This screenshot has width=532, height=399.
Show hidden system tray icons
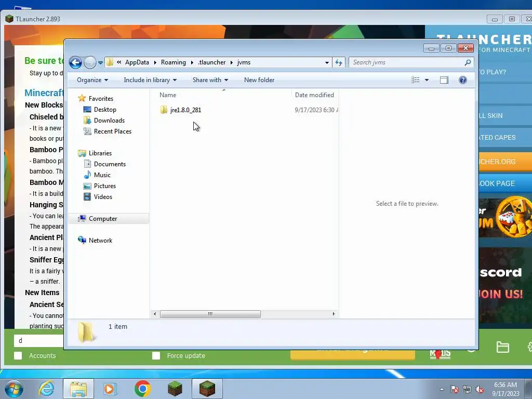coord(442,389)
